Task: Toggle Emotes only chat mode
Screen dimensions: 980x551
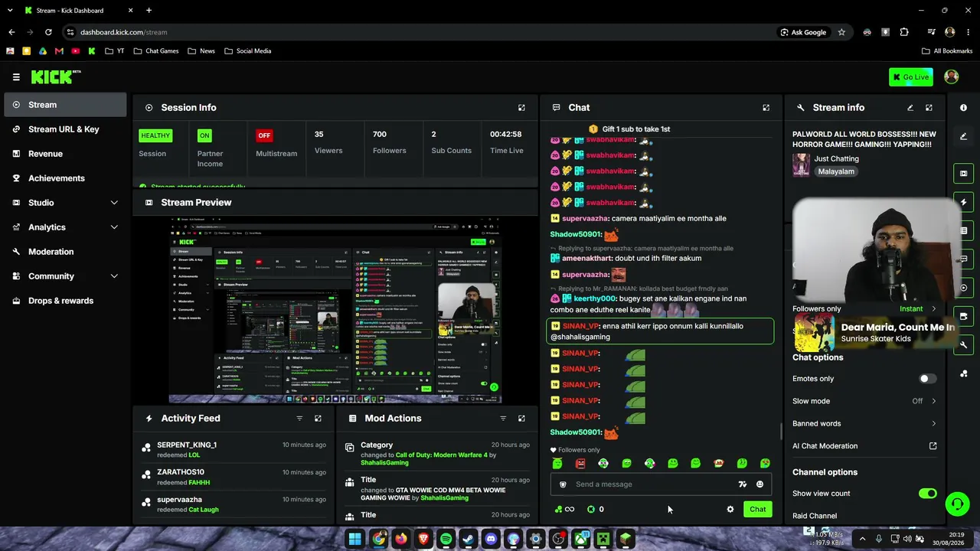Action: click(x=927, y=379)
